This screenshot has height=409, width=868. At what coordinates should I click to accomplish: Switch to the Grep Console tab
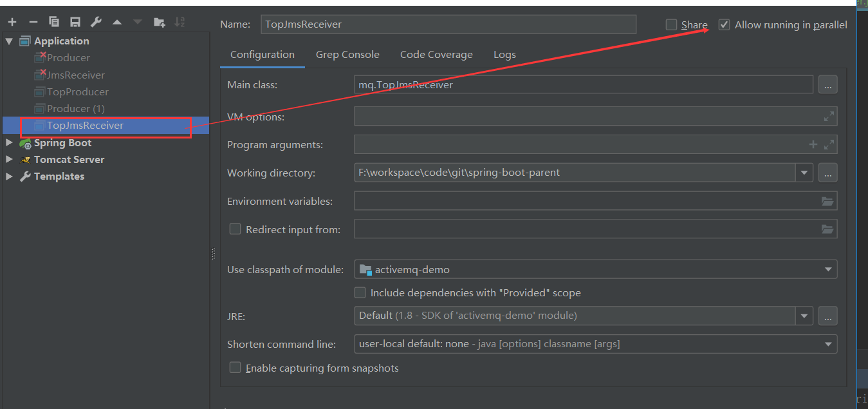point(347,55)
